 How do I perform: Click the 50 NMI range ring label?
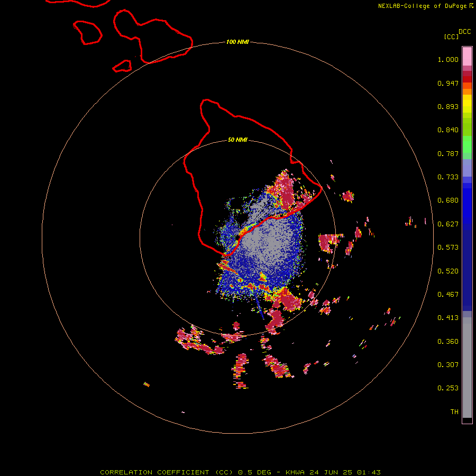(237, 140)
